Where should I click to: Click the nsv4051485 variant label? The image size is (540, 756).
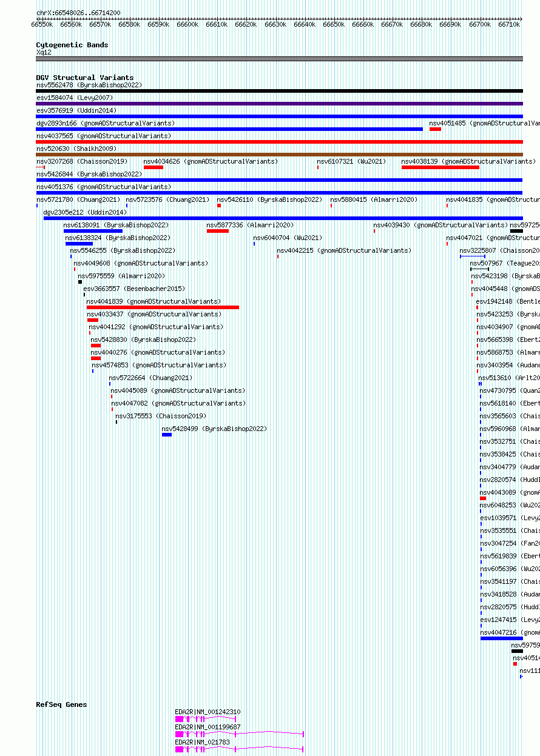484,123
